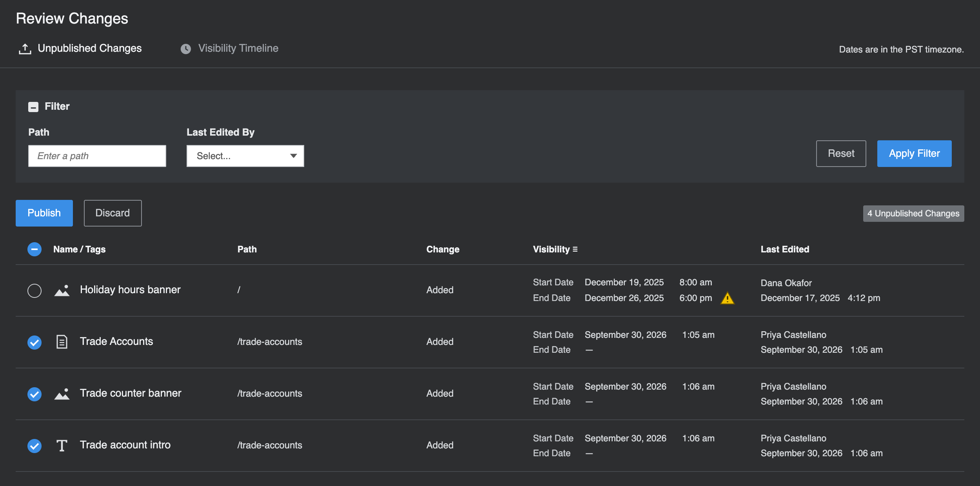The height and width of the screenshot is (486, 980).
Task: Click the Apply Filter button
Action: (x=915, y=154)
